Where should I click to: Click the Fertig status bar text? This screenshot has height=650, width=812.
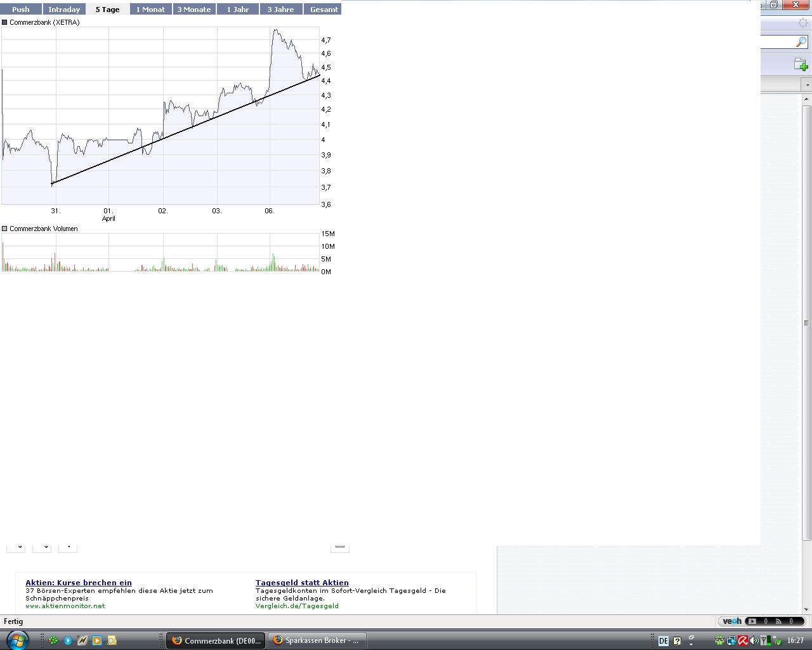point(13,621)
